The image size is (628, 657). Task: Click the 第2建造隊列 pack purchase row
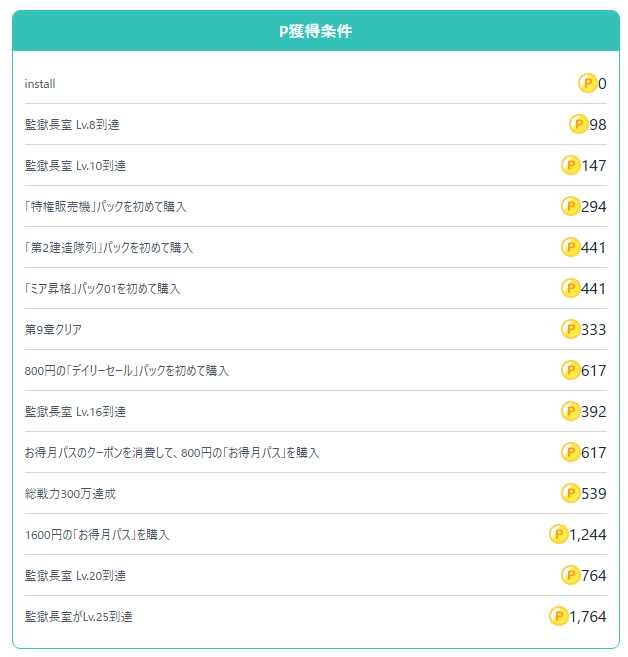tap(108, 248)
